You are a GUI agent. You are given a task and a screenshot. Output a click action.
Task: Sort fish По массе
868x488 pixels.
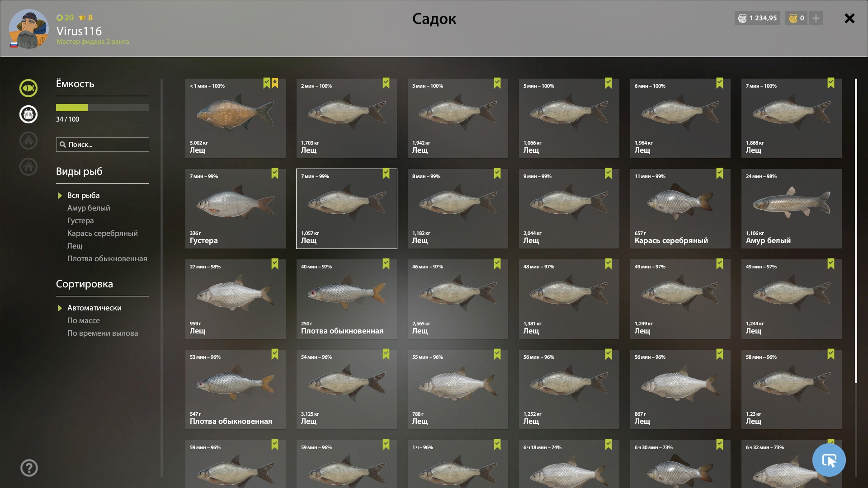pyautogui.click(x=83, y=320)
